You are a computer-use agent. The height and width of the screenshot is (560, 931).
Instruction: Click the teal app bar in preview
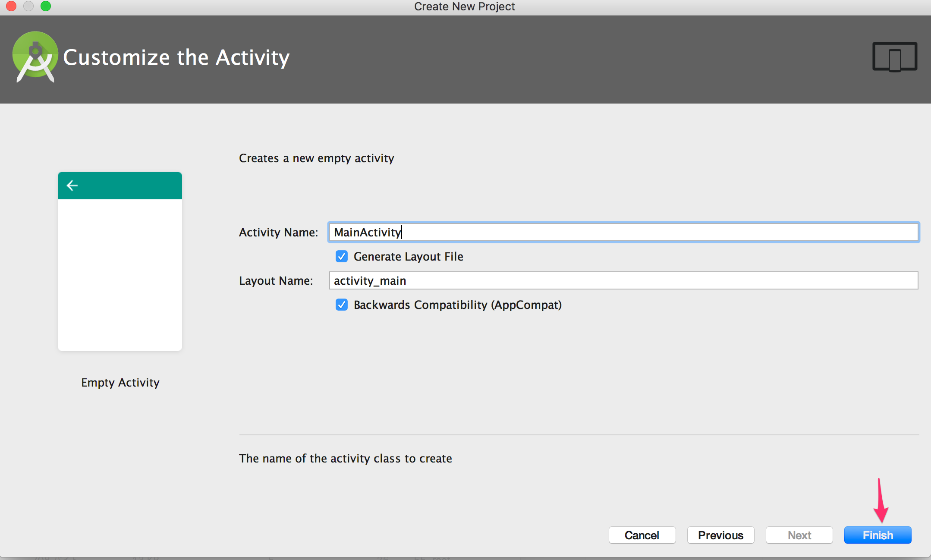click(x=129, y=186)
